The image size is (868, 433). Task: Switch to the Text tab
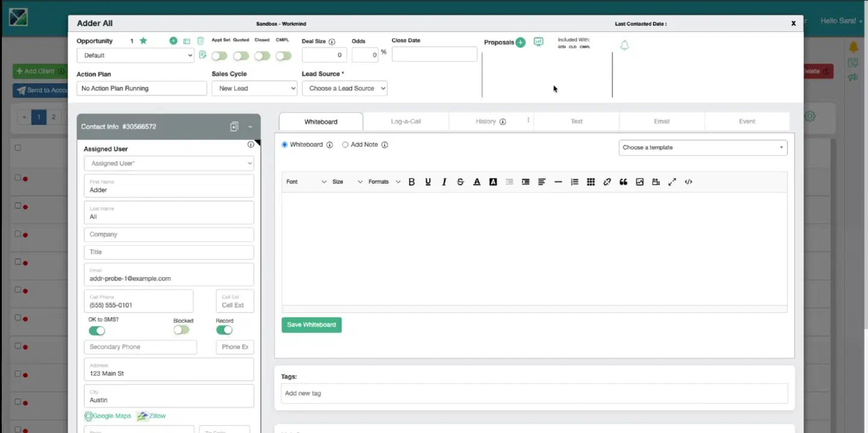(x=577, y=122)
